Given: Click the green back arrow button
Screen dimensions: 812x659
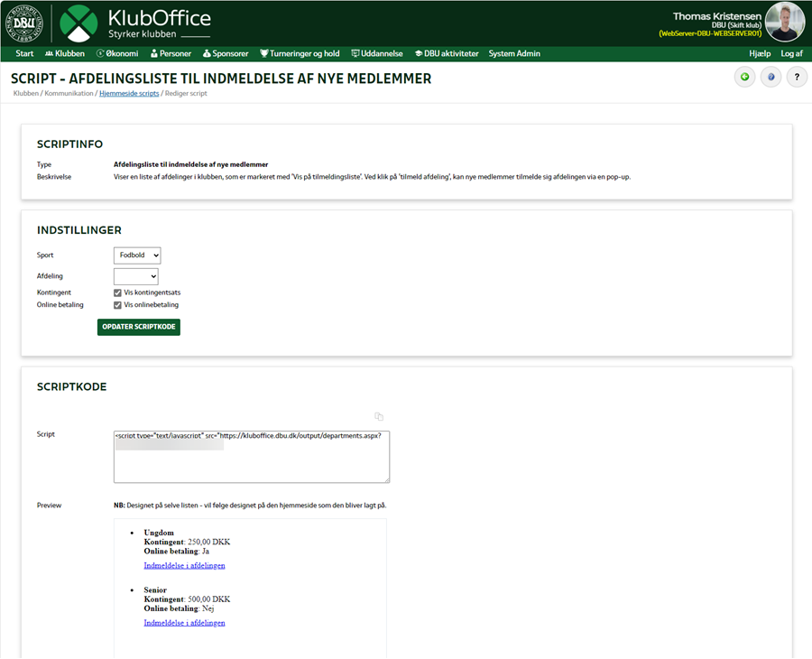Looking at the screenshot, I should point(744,78).
